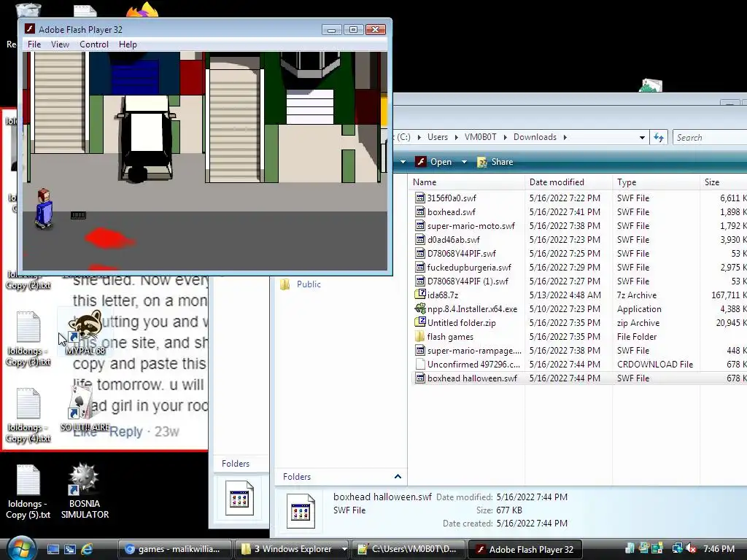Click the Switch between windows quick launch icon
The image size is (747, 560).
pyautogui.click(x=70, y=549)
